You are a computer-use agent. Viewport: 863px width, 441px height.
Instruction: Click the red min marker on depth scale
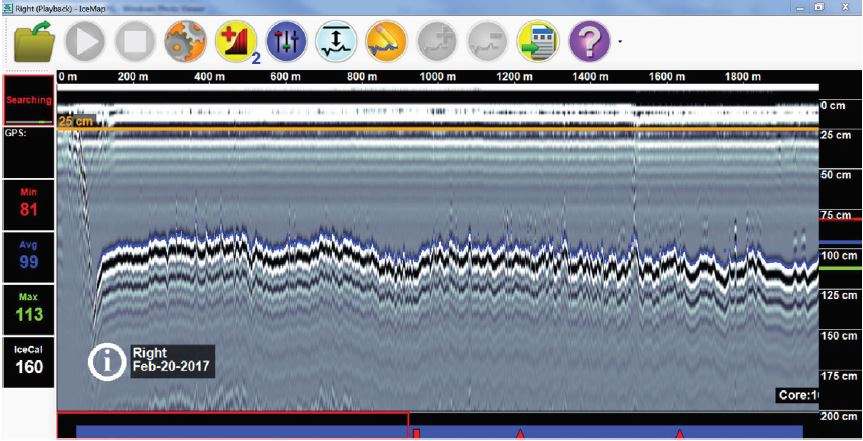pyautogui.click(x=841, y=219)
